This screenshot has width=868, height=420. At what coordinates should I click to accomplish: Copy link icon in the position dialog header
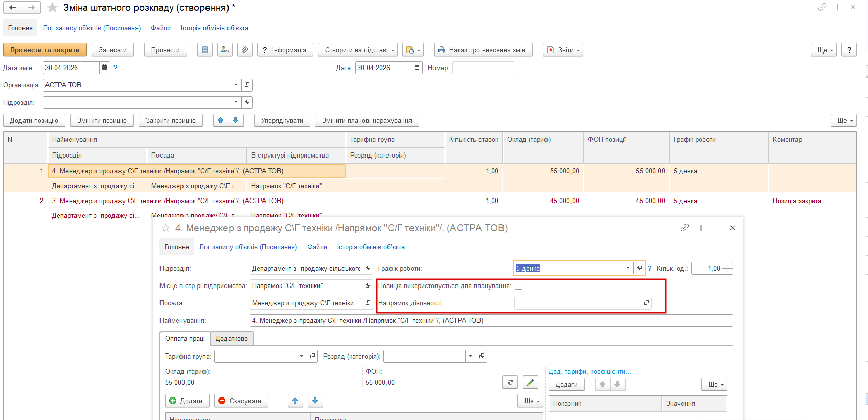685,228
